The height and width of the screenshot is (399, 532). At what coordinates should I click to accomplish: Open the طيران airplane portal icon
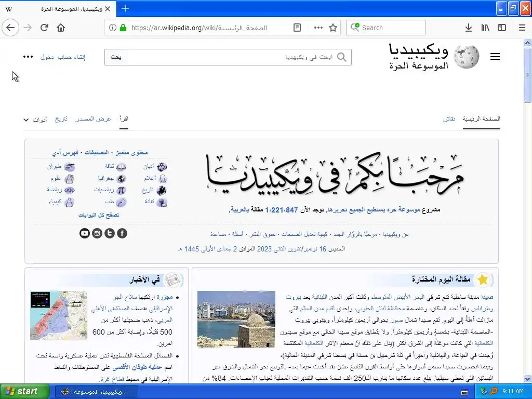[x=69, y=167]
